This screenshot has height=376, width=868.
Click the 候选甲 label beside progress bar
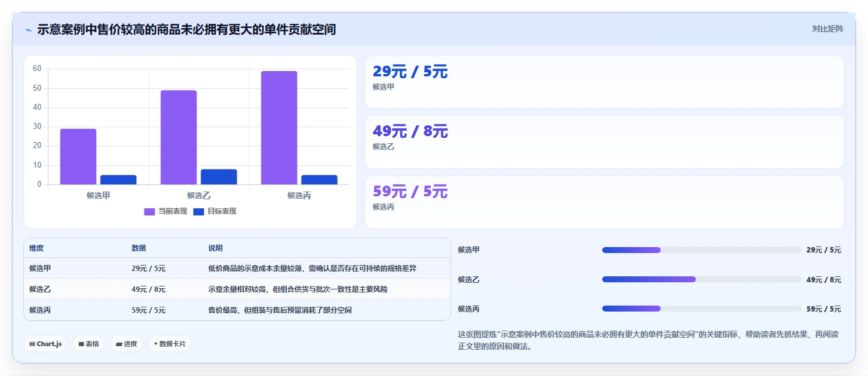pyautogui.click(x=469, y=250)
